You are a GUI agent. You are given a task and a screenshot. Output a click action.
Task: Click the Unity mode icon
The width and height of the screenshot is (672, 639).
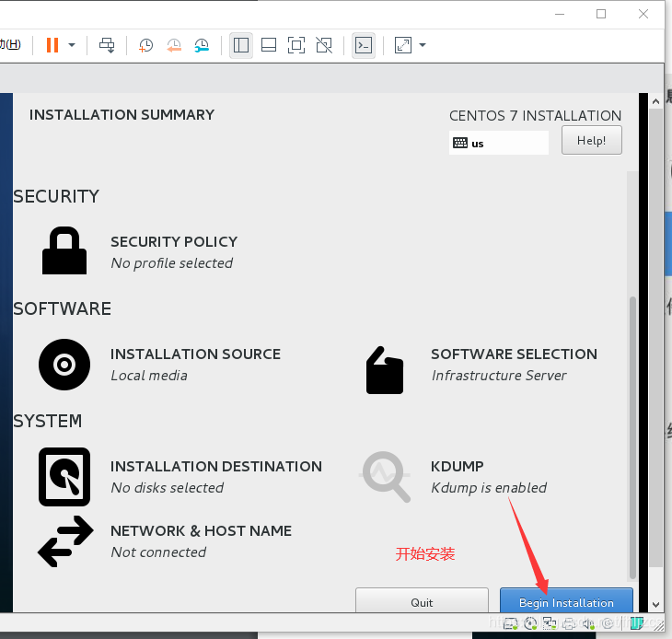324,45
